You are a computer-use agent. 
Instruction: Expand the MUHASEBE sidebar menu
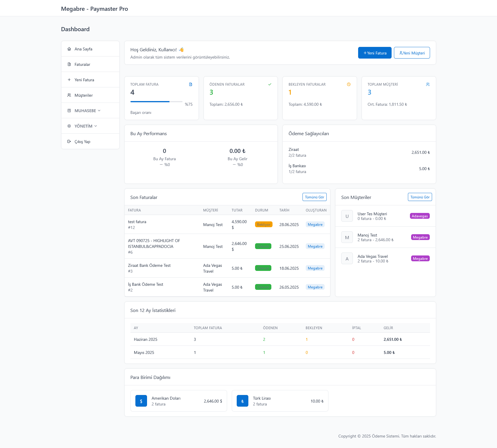coord(85,111)
